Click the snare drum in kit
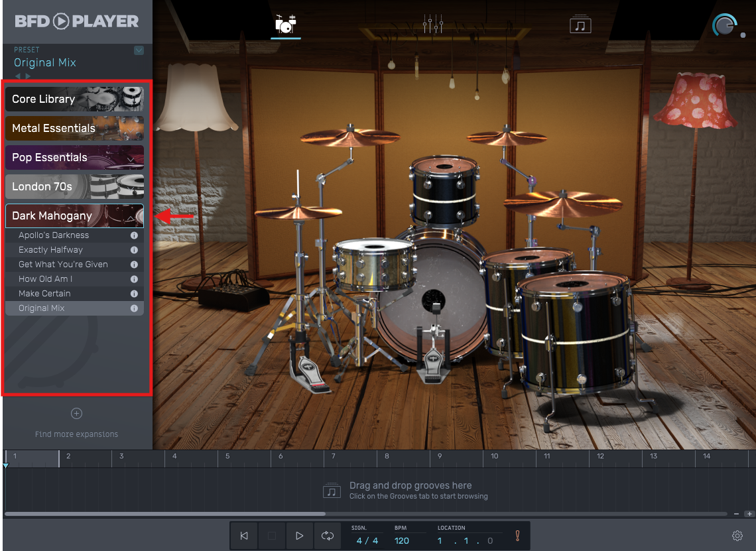This screenshot has width=756, height=551. pyautogui.click(x=375, y=265)
